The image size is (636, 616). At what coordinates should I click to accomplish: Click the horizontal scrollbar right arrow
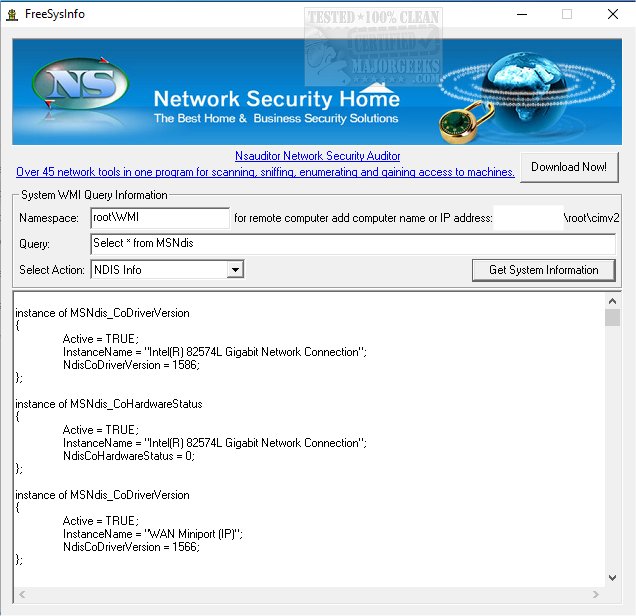click(595, 595)
